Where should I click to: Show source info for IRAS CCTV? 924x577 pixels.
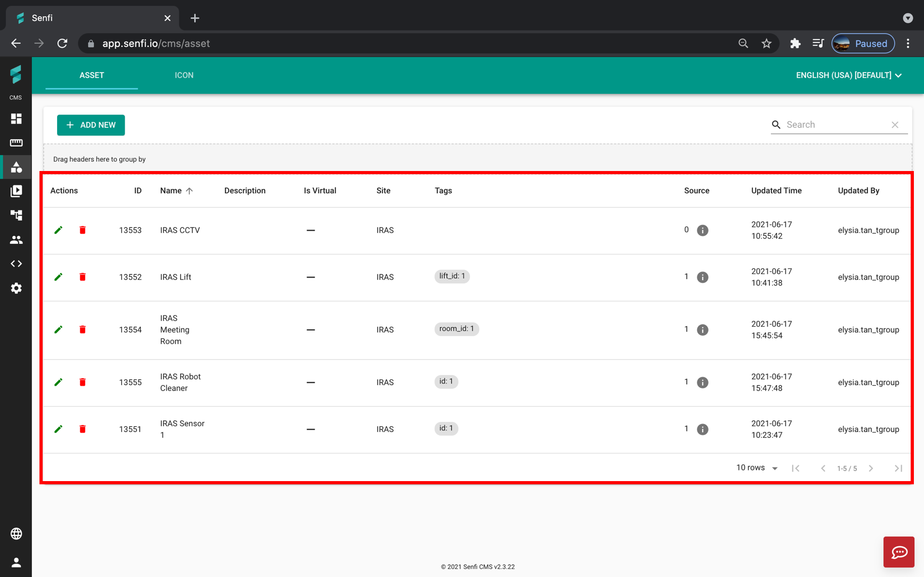point(703,230)
